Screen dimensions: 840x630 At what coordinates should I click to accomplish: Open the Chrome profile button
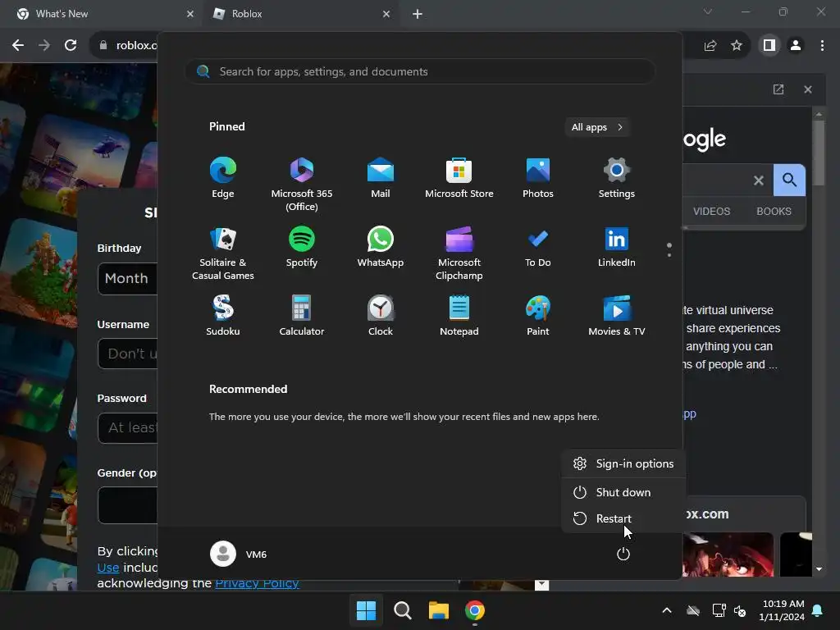click(796, 46)
